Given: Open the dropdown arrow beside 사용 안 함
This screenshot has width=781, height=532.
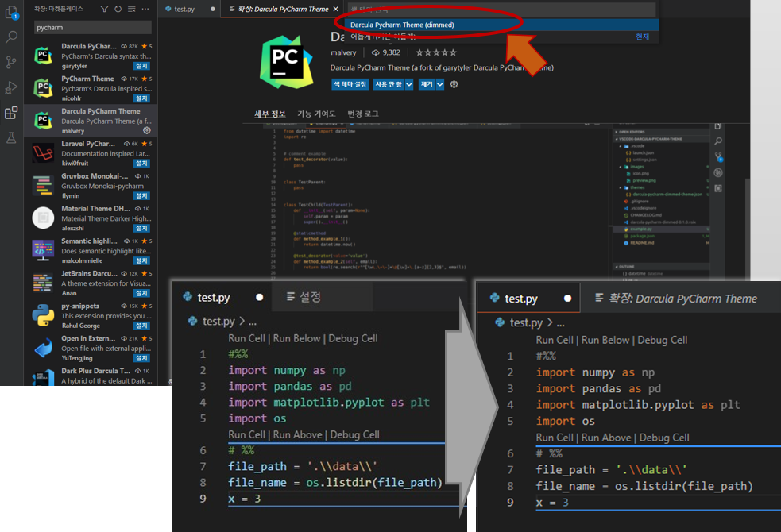Looking at the screenshot, I should (409, 84).
